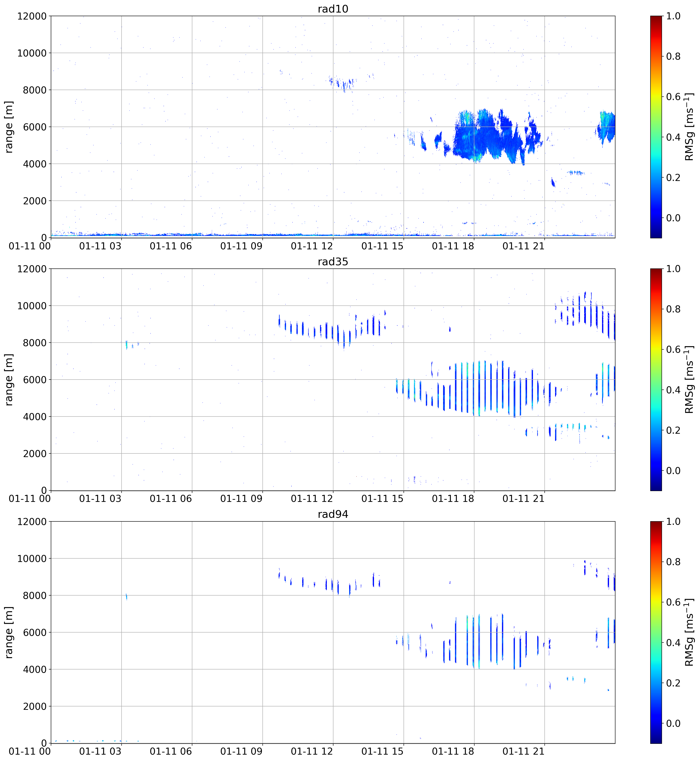Click the 0.4 tick on rad35 colorbar
700x761 pixels.
673,390
